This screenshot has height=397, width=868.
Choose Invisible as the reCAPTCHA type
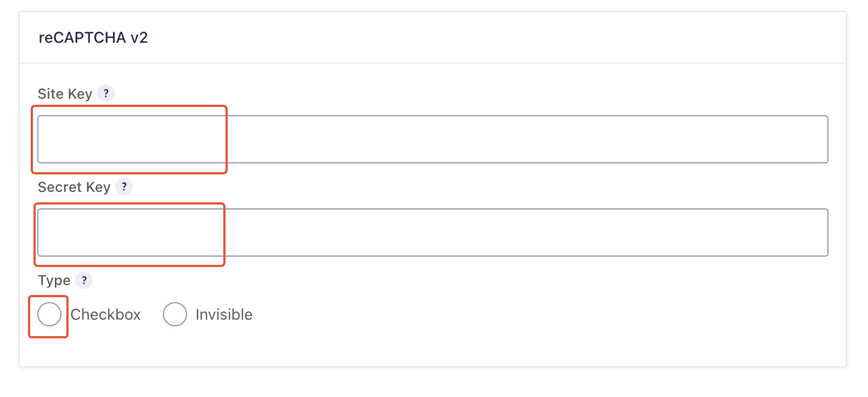(175, 315)
